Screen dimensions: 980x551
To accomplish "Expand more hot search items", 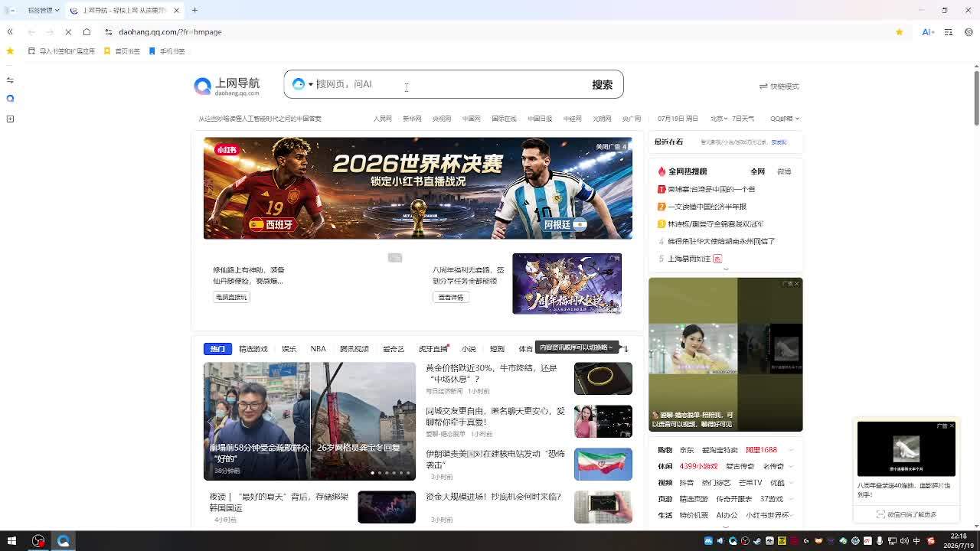I will tap(726, 269).
